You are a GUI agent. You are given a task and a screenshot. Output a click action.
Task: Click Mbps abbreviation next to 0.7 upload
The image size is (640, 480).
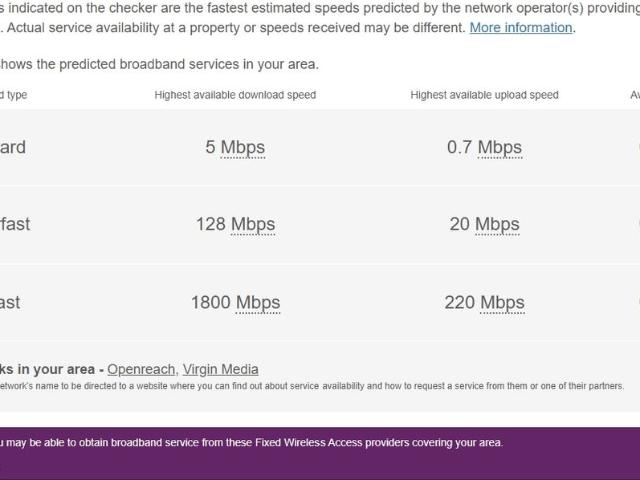tap(499, 148)
